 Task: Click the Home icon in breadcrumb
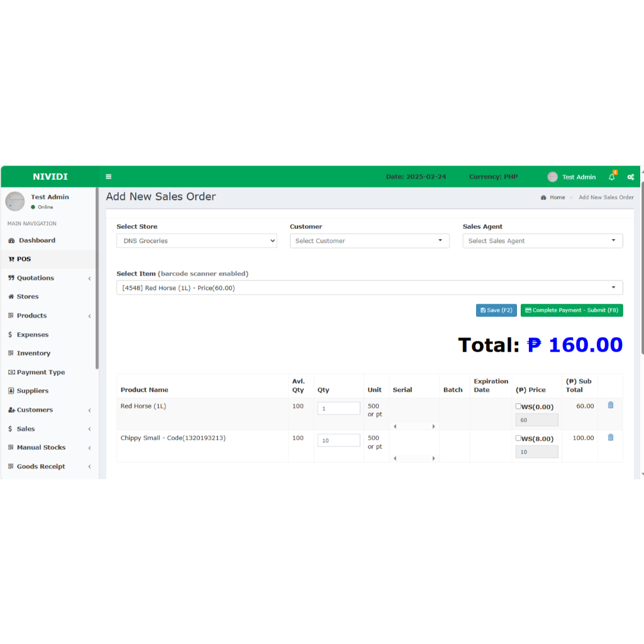(543, 197)
